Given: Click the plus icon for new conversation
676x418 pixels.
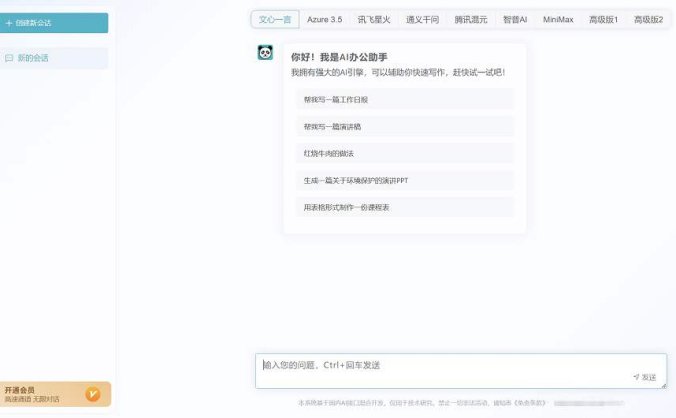Looking at the screenshot, I should pyautogui.click(x=9, y=23).
